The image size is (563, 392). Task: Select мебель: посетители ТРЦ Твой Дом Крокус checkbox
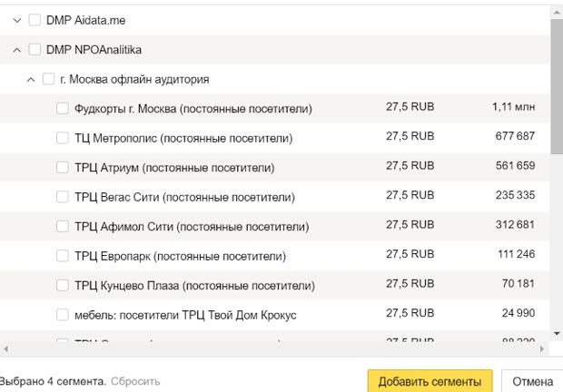pos(63,315)
